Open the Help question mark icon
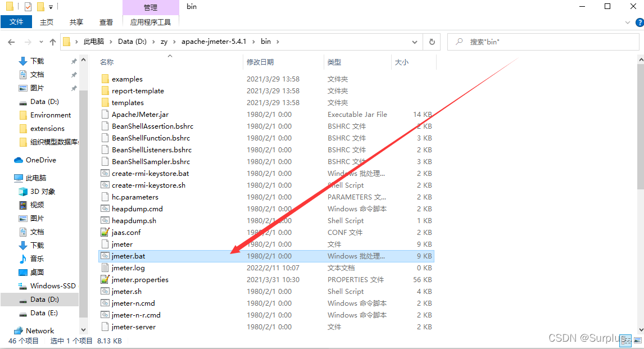This screenshot has width=644, height=349. pyautogui.click(x=640, y=22)
